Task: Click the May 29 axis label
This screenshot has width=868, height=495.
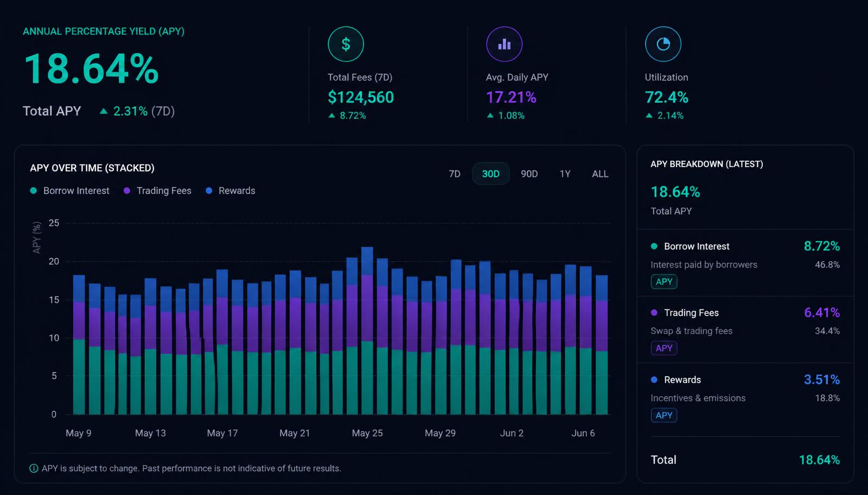Action: click(440, 433)
